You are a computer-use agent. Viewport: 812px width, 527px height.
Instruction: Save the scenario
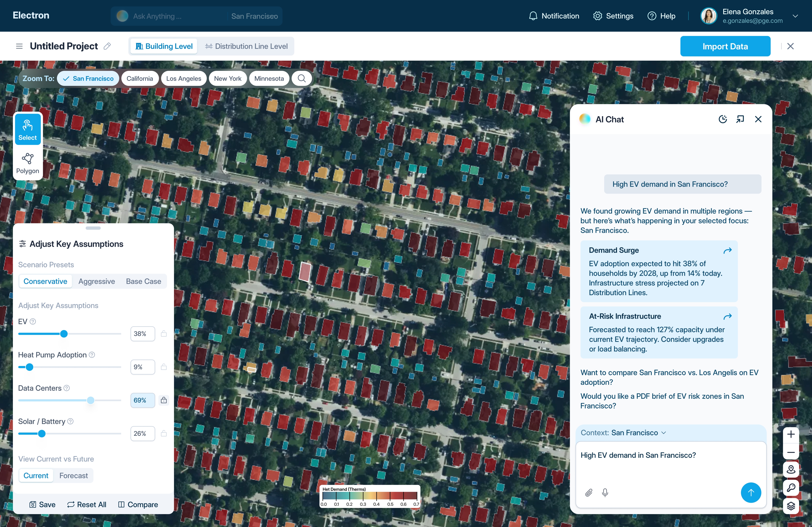coord(42,505)
